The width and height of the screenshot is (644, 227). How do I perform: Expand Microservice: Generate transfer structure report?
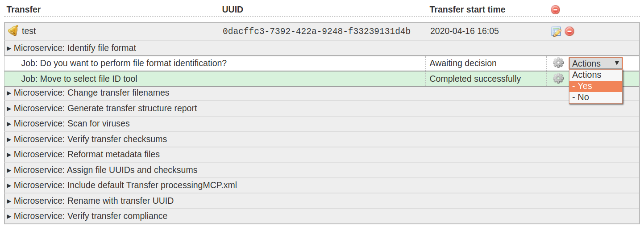pos(105,108)
